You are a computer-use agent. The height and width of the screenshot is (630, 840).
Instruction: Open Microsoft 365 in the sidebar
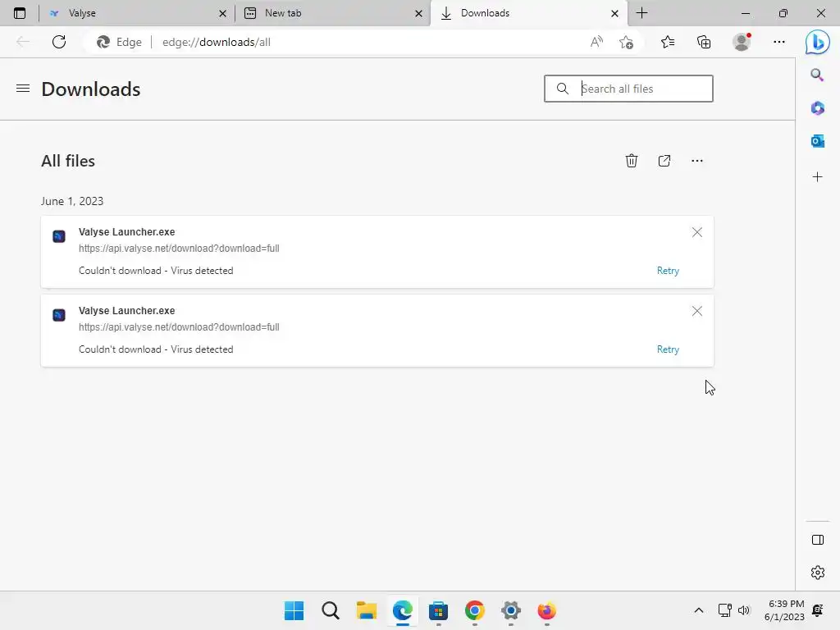817,108
